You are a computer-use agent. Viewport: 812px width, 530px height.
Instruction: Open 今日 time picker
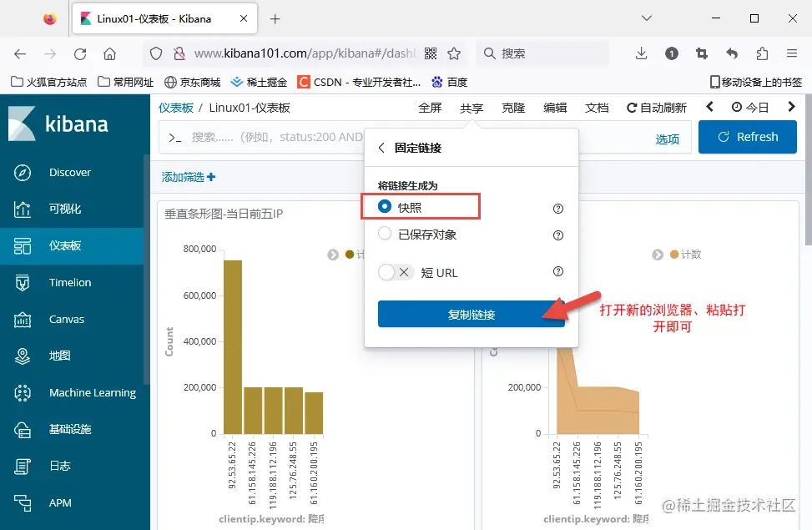point(750,108)
